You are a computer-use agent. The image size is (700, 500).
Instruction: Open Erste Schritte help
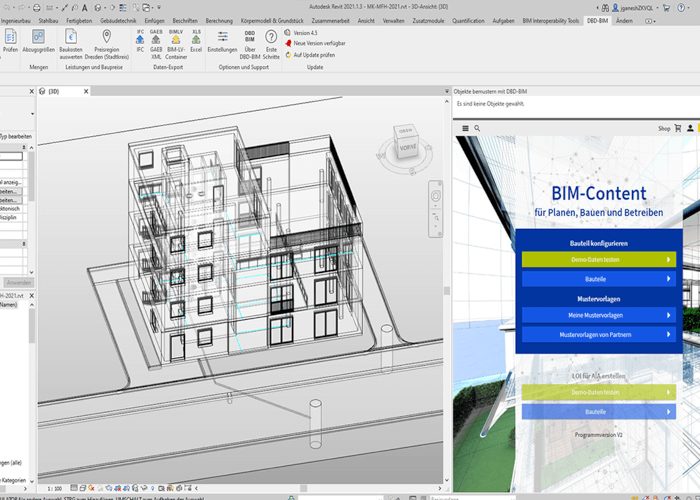click(271, 44)
